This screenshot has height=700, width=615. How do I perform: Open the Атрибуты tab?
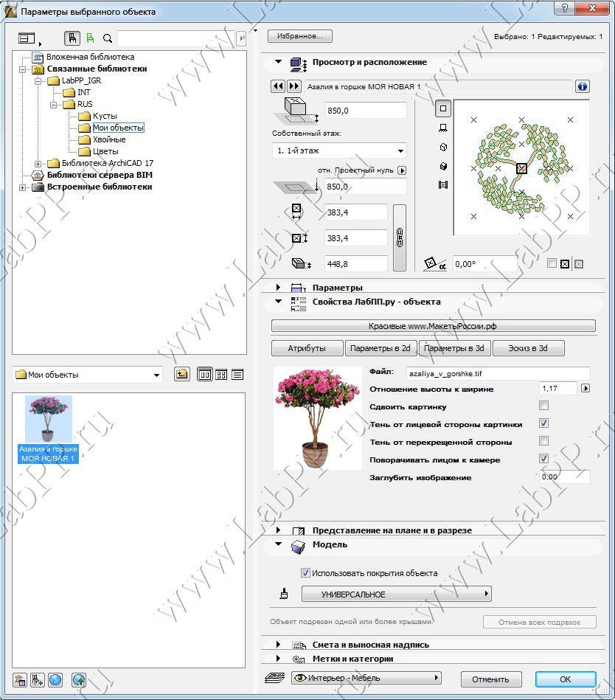pos(307,348)
